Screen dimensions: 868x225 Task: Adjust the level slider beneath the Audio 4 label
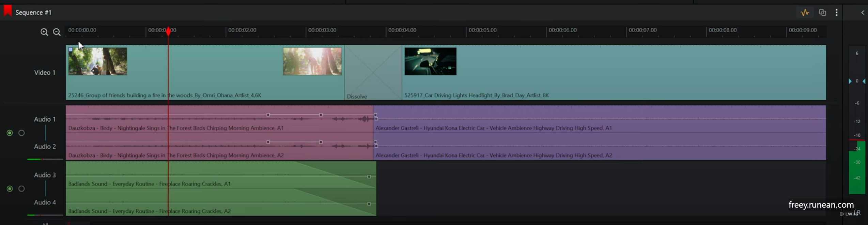click(45, 215)
